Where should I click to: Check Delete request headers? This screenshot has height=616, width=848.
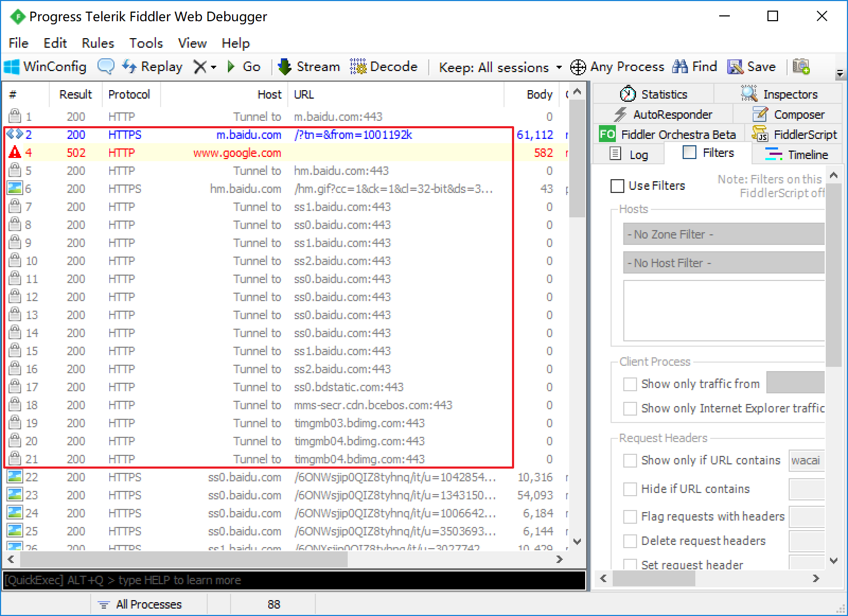[630, 541]
